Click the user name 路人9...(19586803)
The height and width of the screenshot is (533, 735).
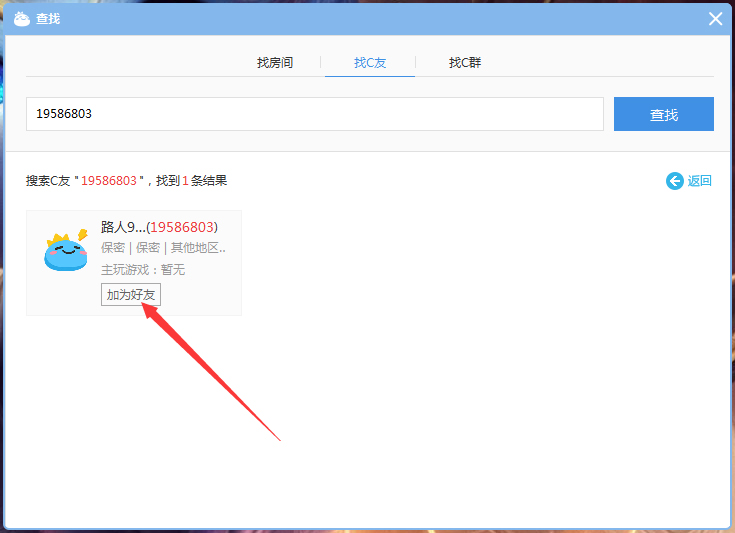click(x=159, y=227)
